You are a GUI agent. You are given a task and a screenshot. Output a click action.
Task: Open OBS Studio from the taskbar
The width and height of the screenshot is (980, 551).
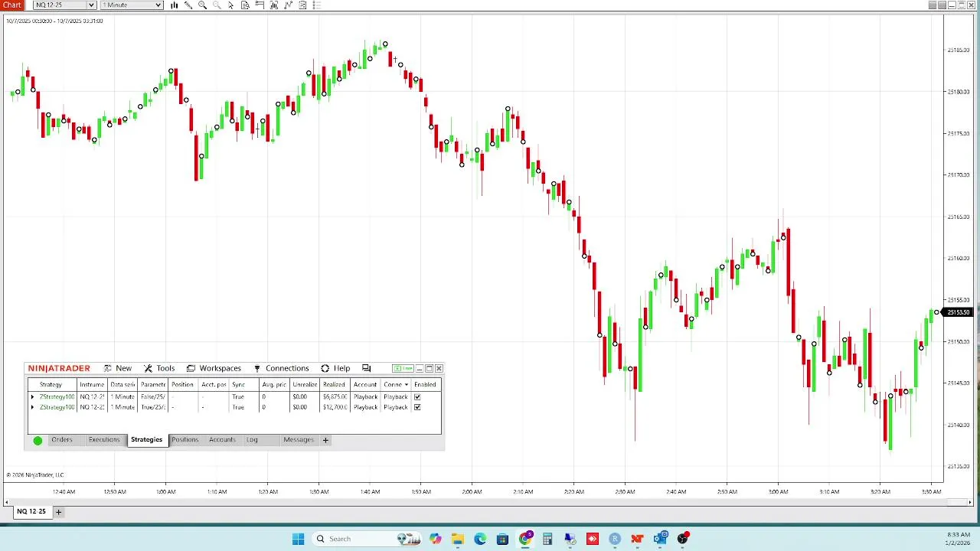682,539
